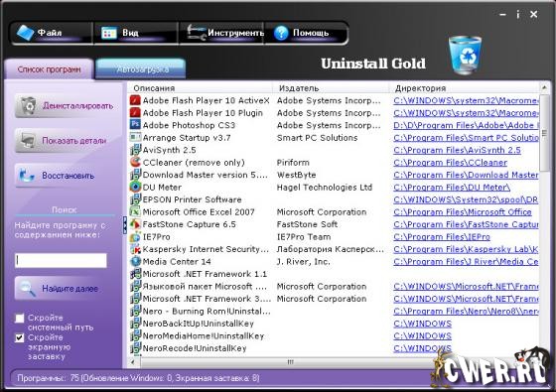Select the FastStone Soft publisher cell
Image resolution: width=556 pixels, height=392 pixels.
[x=307, y=224]
